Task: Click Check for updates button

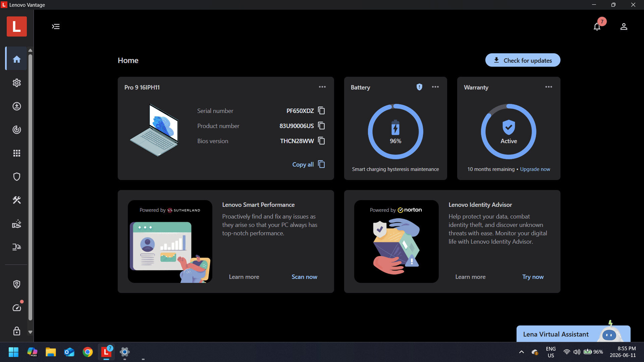Action: (x=523, y=60)
